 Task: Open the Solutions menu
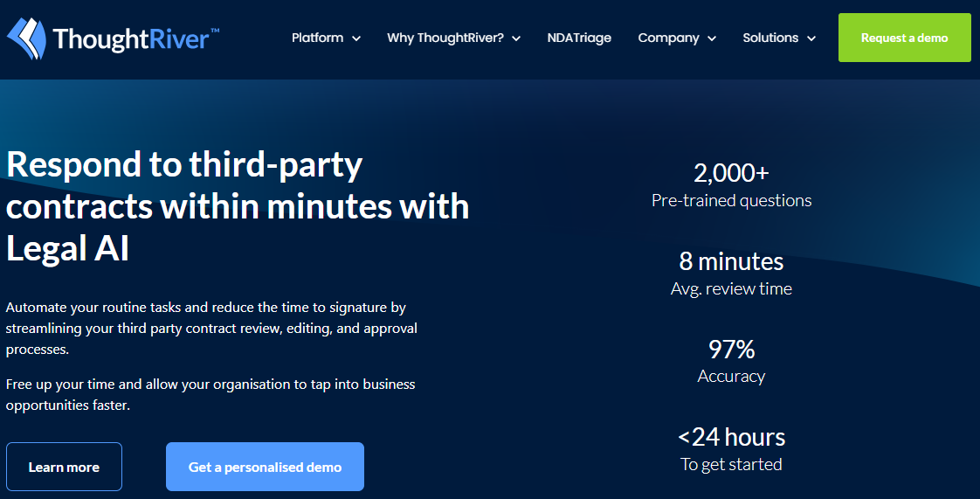(770, 38)
